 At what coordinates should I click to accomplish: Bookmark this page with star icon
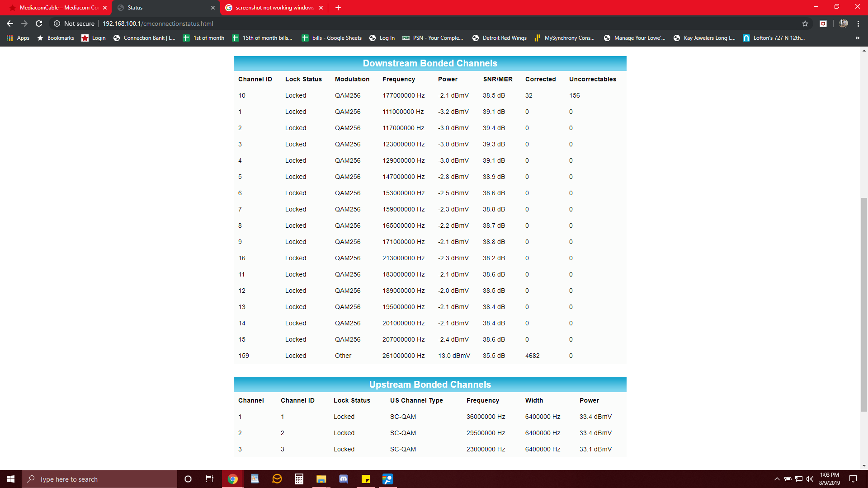click(x=805, y=23)
